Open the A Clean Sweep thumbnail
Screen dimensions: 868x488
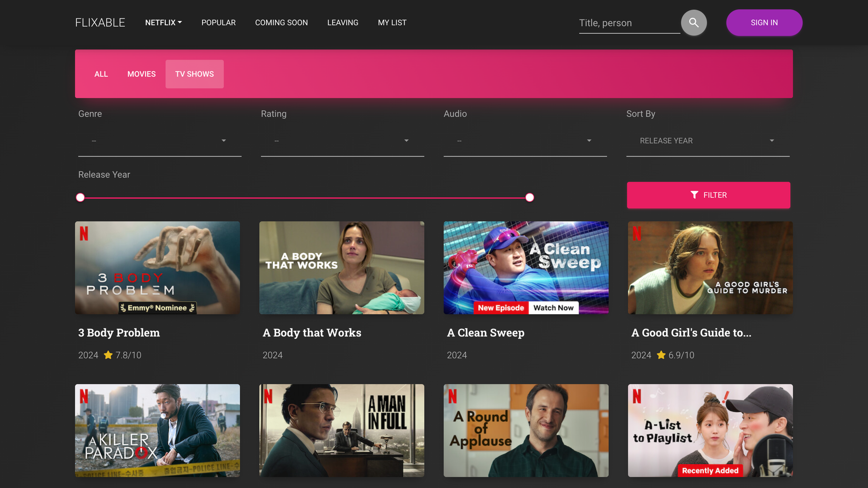pos(526,268)
